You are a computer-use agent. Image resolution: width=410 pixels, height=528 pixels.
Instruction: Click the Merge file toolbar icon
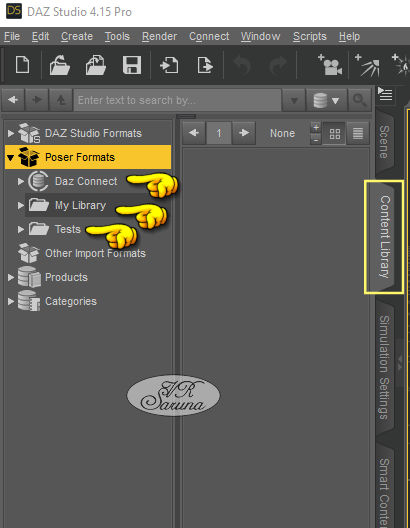coord(96,65)
